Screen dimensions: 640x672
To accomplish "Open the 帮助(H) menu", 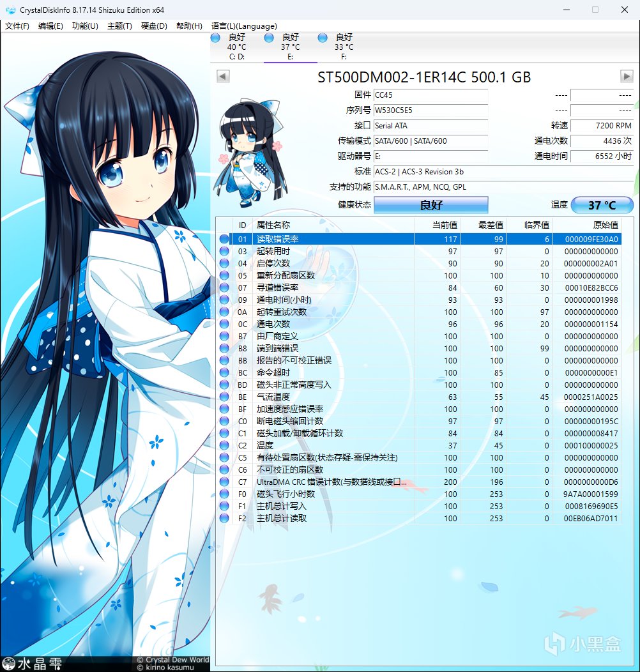I will [x=189, y=26].
